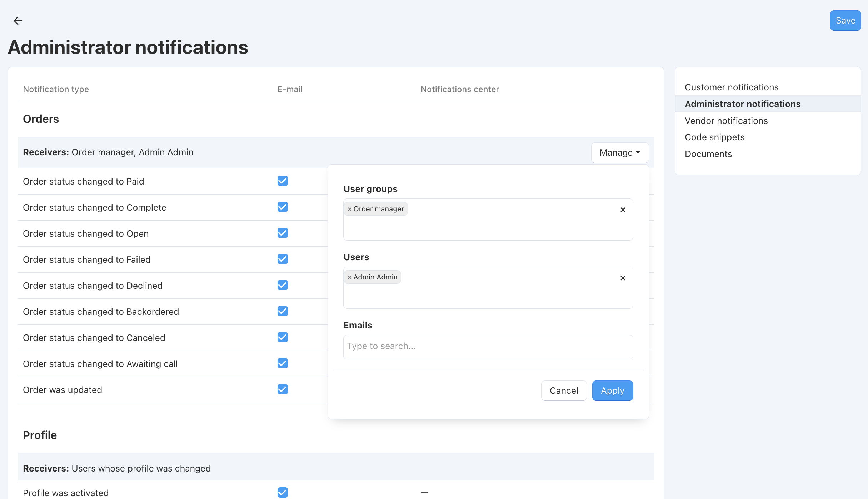Click the 'Order status changed to Complete' label
The height and width of the screenshot is (499, 868).
pyautogui.click(x=95, y=207)
